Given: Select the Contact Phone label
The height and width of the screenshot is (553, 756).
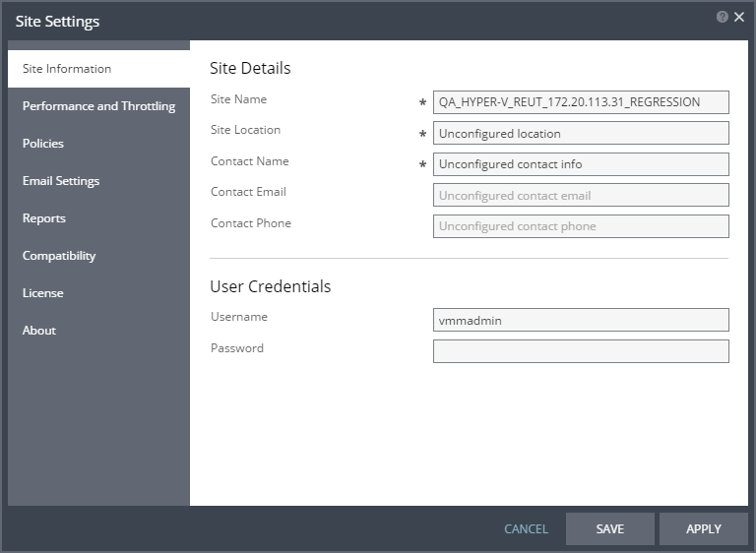Looking at the screenshot, I should [251, 223].
